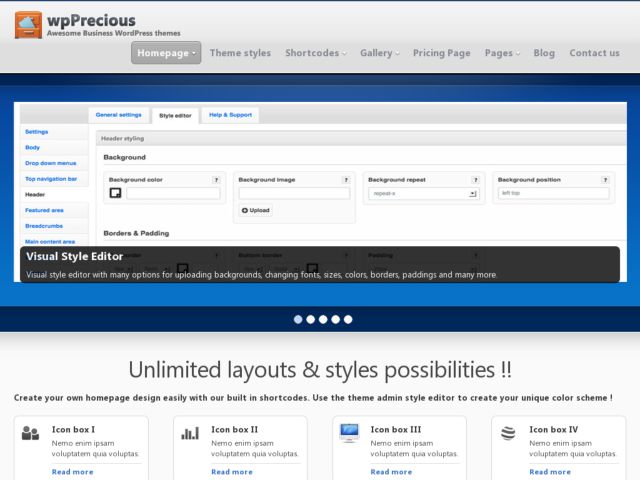Click the wpPrecious orange logo icon
The height and width of the screenshot is (480, 640).
click(28, 25)
